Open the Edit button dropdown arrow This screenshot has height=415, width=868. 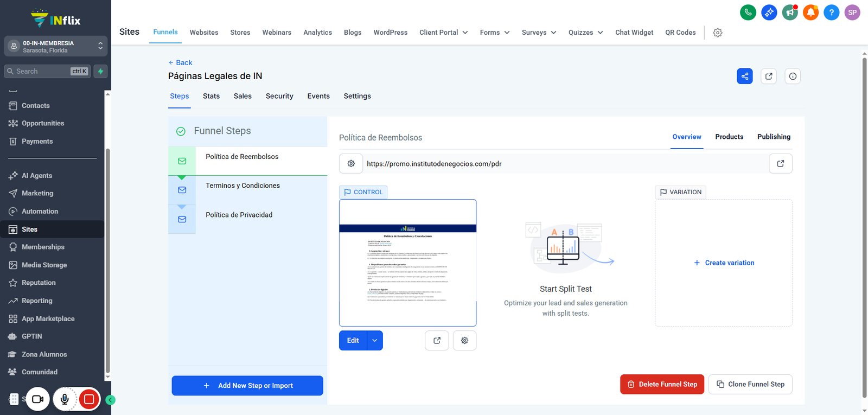click(x=375, y=341)
